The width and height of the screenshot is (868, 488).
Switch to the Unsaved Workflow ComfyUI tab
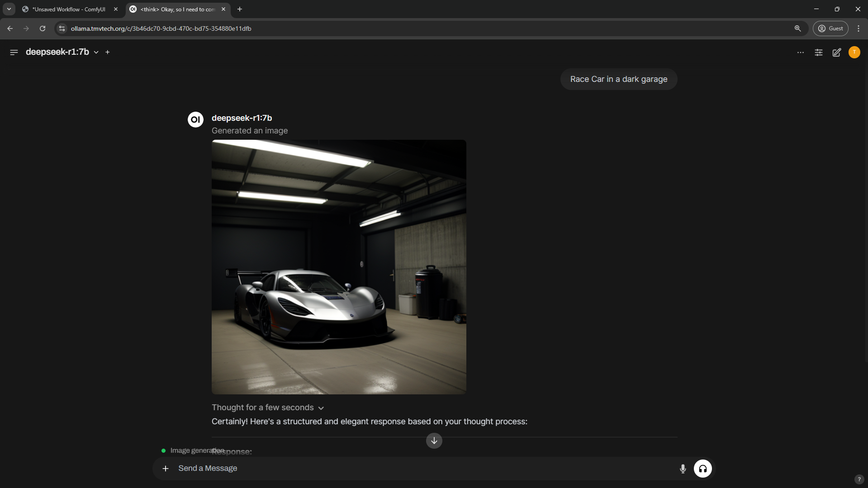click(x=69, y=9)
